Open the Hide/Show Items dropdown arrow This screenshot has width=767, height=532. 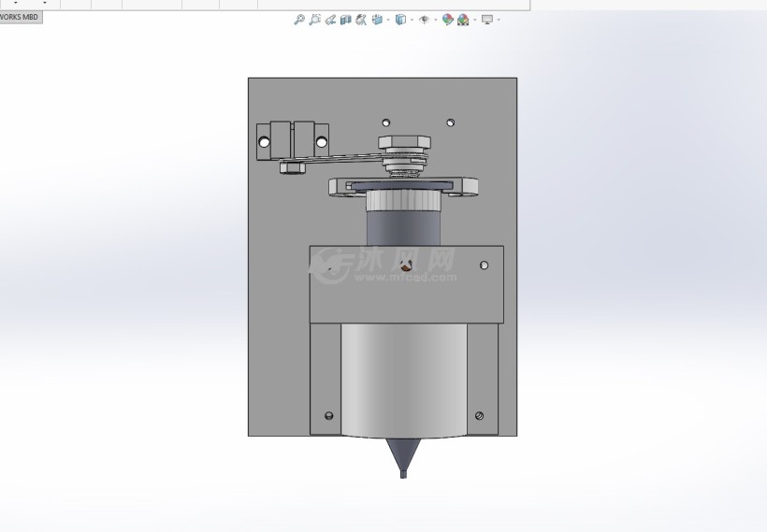tap(435, 20)
